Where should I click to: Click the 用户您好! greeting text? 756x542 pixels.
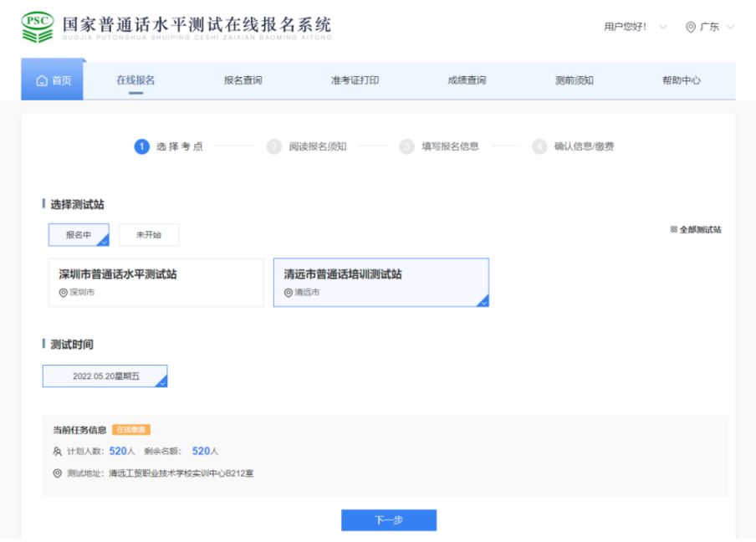coord(626,27)
